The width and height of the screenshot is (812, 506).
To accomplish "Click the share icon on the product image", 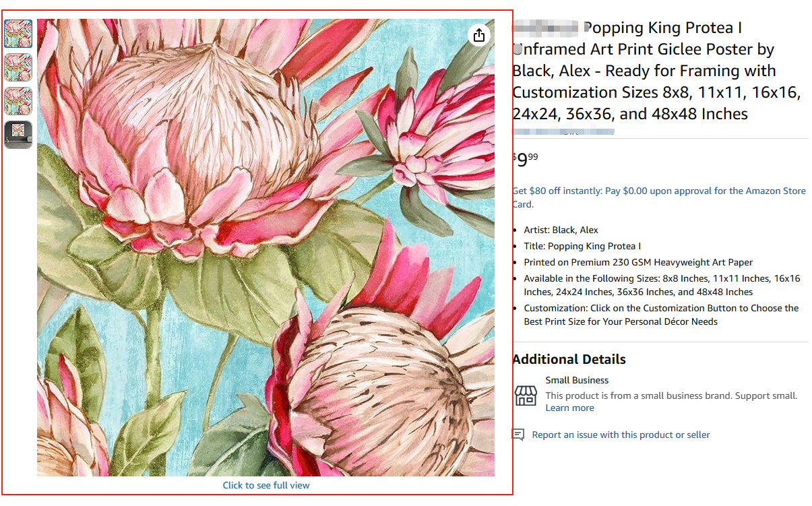I will (479, 35).
